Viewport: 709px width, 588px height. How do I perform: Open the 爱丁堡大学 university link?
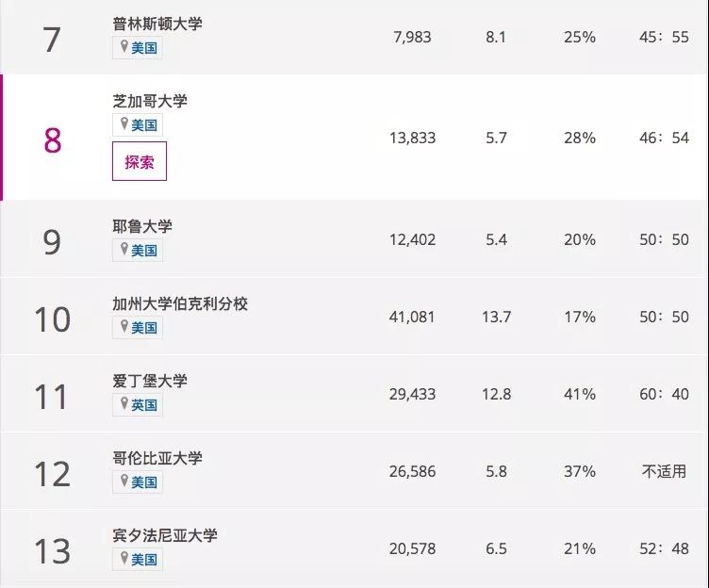(149, 381)
